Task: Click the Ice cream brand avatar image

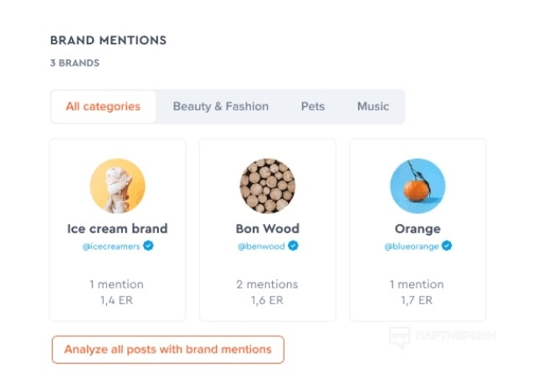Action: point(117,186)
